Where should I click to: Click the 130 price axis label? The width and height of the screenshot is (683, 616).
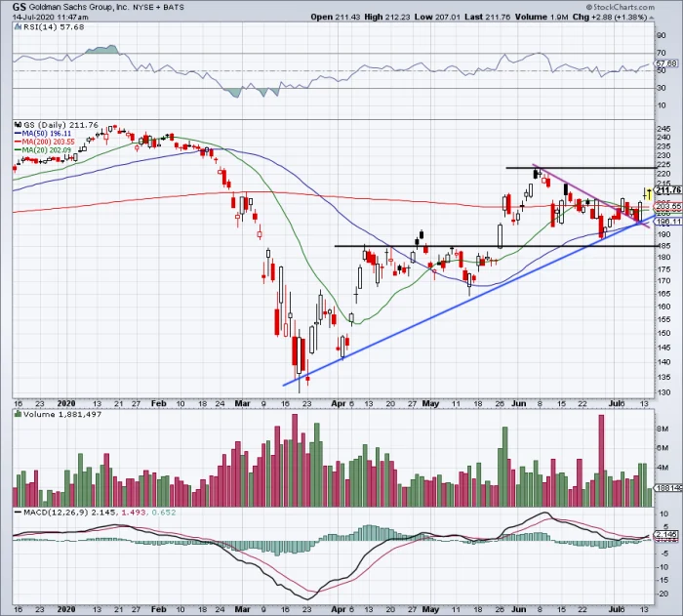[664, 392]
